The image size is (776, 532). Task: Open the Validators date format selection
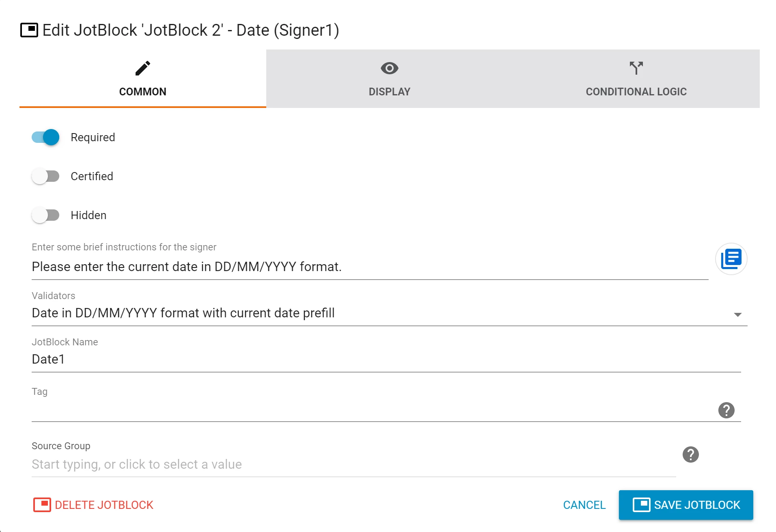389,313
